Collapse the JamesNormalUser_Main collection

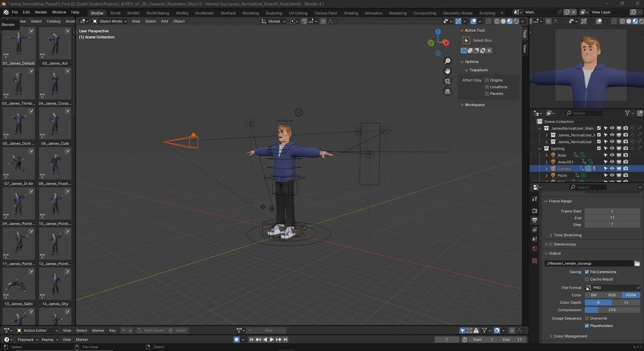pos(539,128)
